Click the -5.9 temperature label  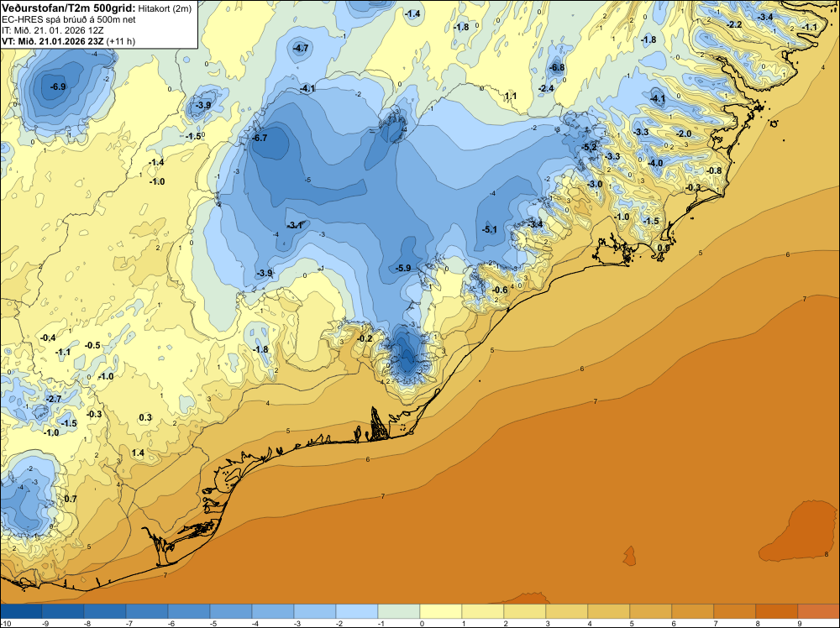click(403, 268)
